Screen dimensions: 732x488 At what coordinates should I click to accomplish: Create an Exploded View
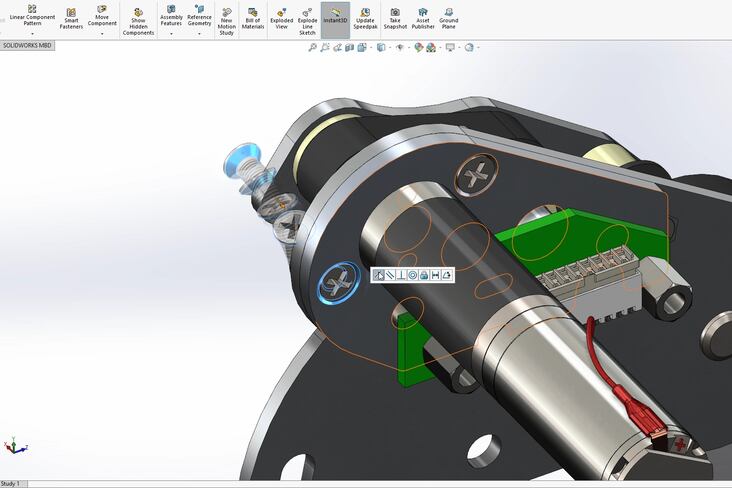point(282,19)
